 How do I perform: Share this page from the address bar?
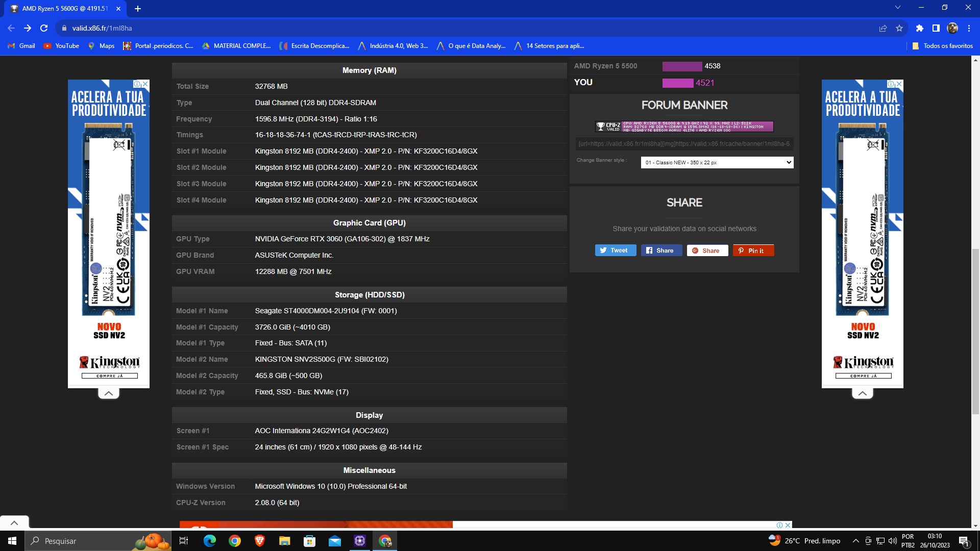tap(883, 28)
